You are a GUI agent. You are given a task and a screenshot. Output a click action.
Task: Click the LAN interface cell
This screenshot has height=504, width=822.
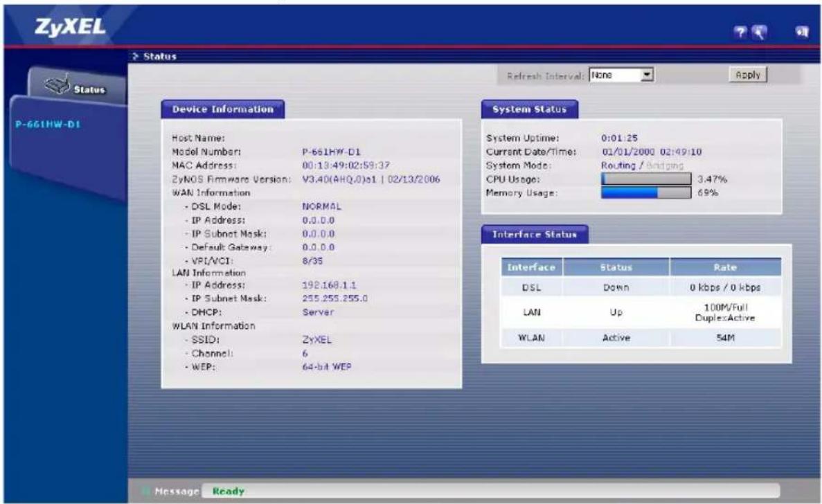click(x=532, y=312)
